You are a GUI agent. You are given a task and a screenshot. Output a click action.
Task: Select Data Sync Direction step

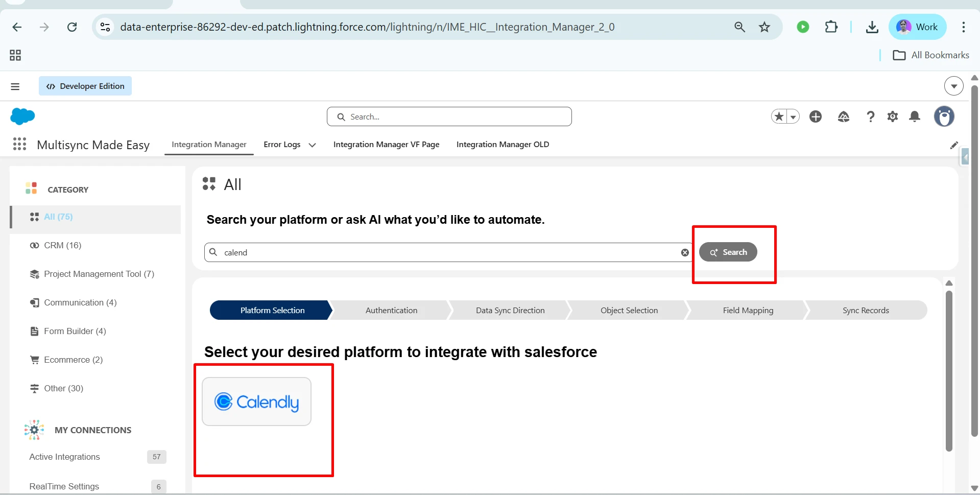pyautogui.click(x=510, y=310)
